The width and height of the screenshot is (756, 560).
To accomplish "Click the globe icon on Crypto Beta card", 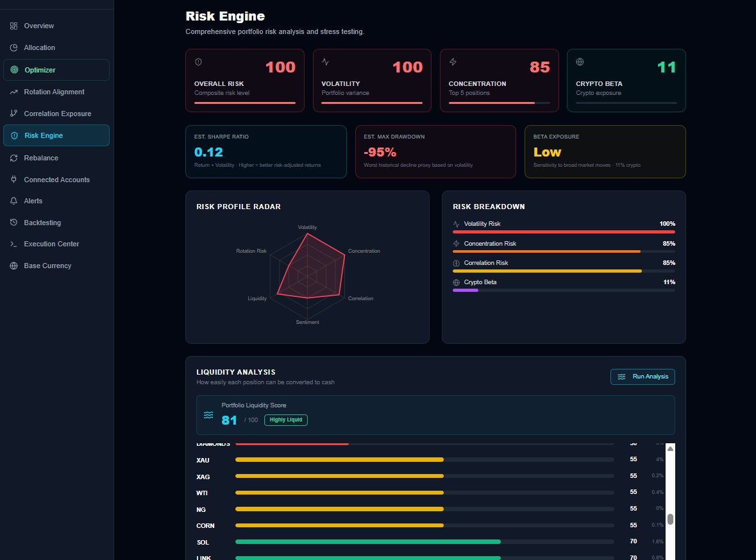I will coord(580,62).
